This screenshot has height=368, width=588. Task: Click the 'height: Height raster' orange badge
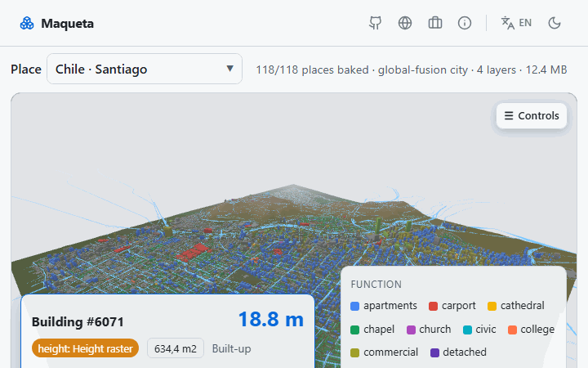85,348
